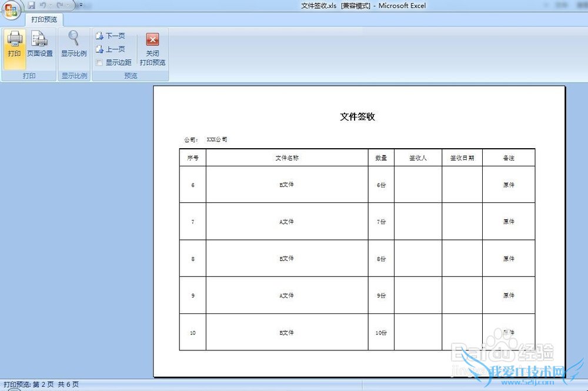This screenshot has height=391, width=588.
Task: Click the 公司: label in preview
Action: (x=191, y=140)
